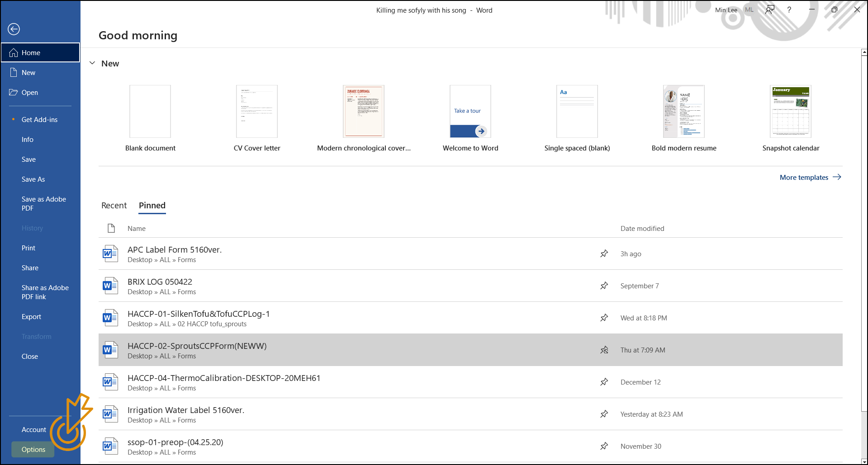Select Single spaced (blank) template
Screen dimensions: 868x465
pos(577,118)
